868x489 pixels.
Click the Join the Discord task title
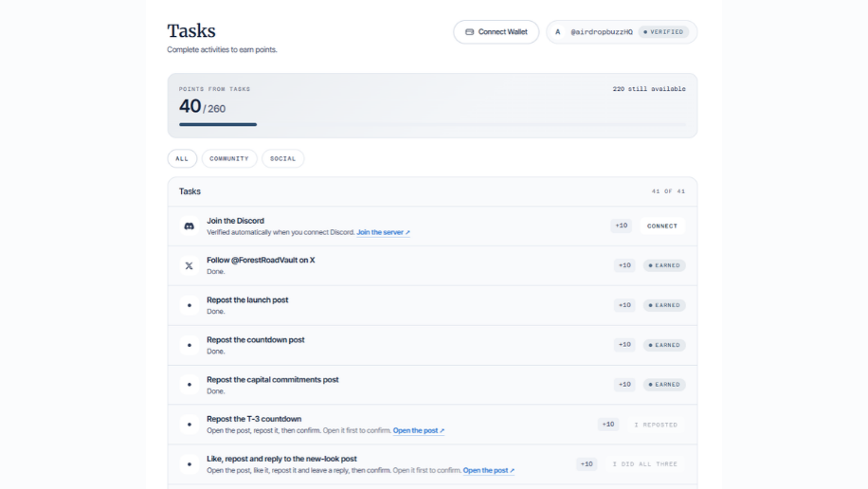[235, 221]
